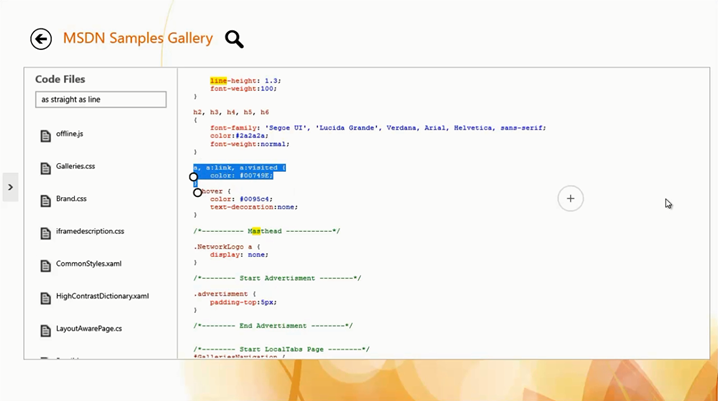The width and height of the screenshot is (718, 401).
Task: Click the LayoutAwarePage.cs file icon
Action: (45, 331)
